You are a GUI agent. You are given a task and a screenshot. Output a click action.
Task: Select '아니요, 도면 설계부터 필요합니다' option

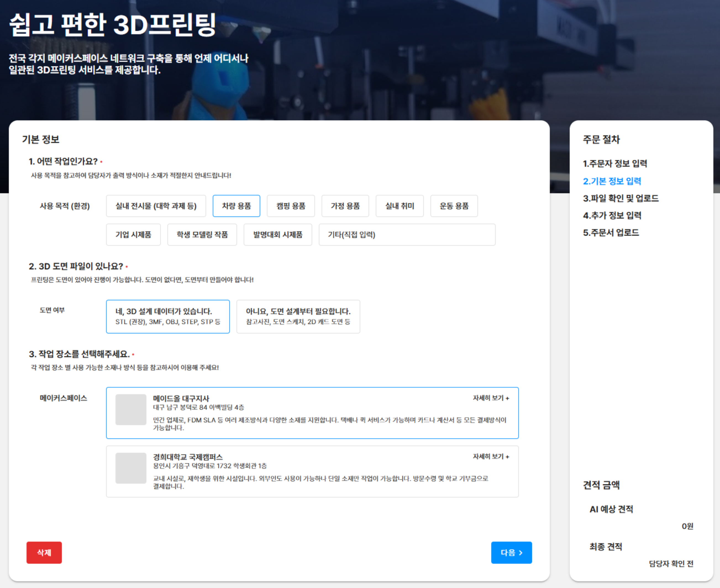tap(298, 316)
